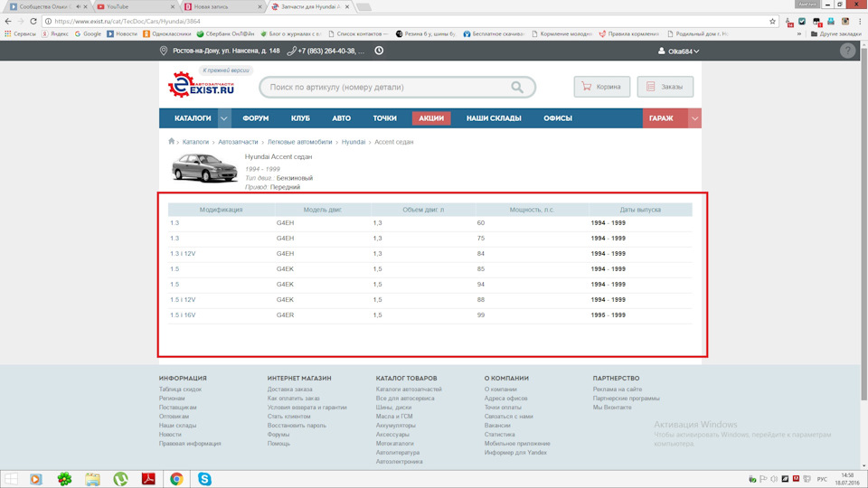Open ICQ from the taskbar
Viewport: 868px width, 488px height.
pos(64,479)
